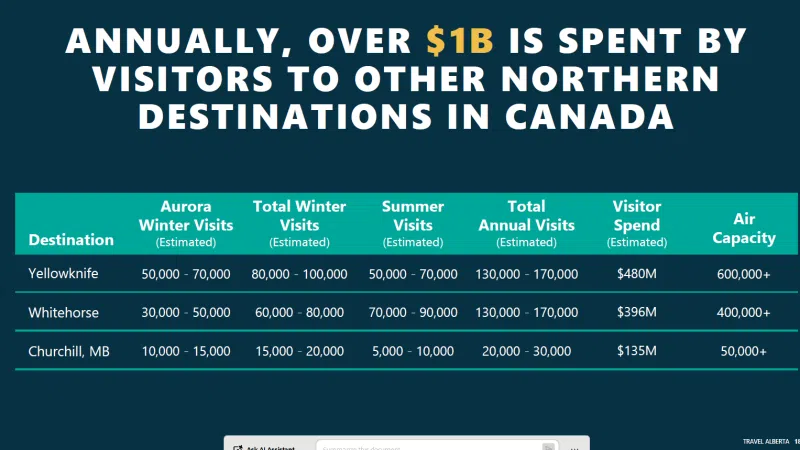Click Yellowknife's 600,000+ air capacity value
The width and height of the screenshot is (800, 450).
point(744,274)
